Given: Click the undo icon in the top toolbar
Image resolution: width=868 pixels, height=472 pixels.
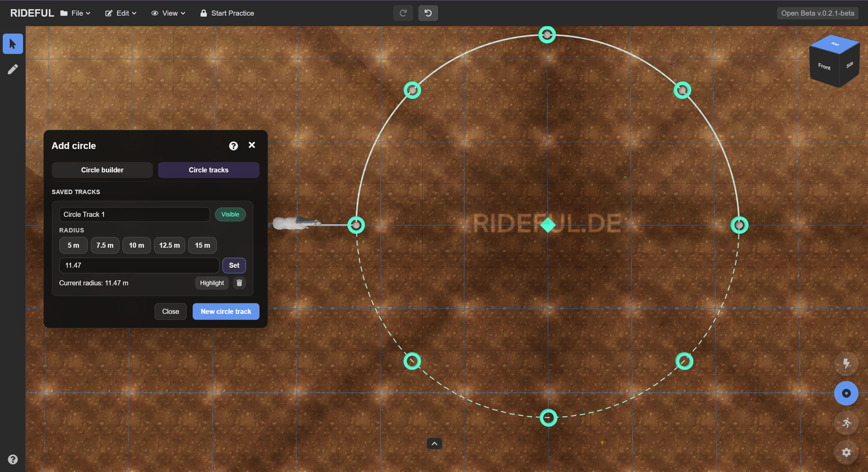Looking at the screenshot, I should point(428,13).
